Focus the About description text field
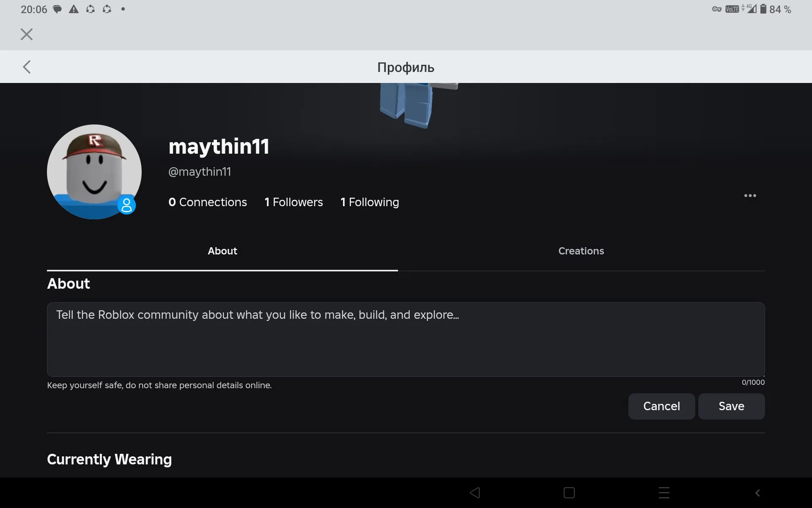Image resolution: width=812 pixels, height=508 pixels. [406, 339]
